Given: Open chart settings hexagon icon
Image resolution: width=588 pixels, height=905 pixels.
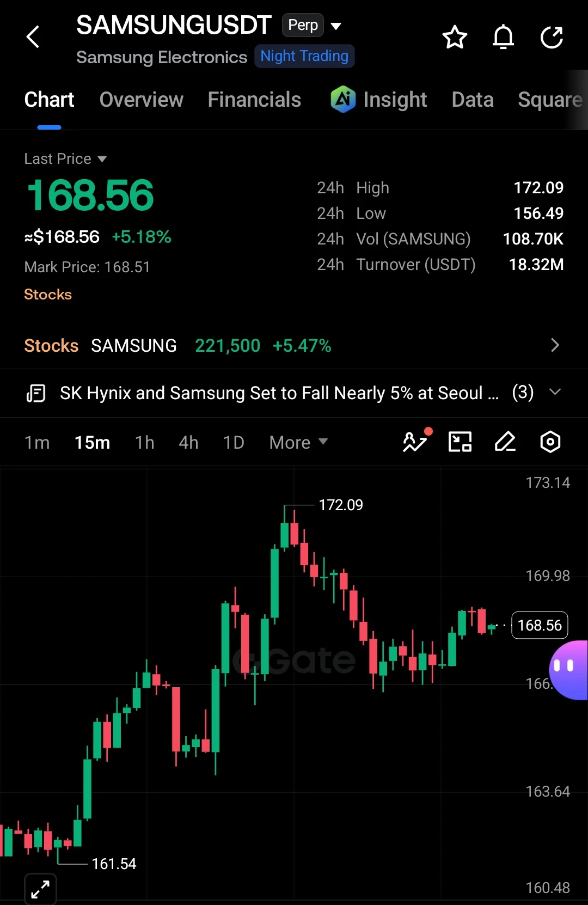Looking at the screenshot, I should 550,442.
